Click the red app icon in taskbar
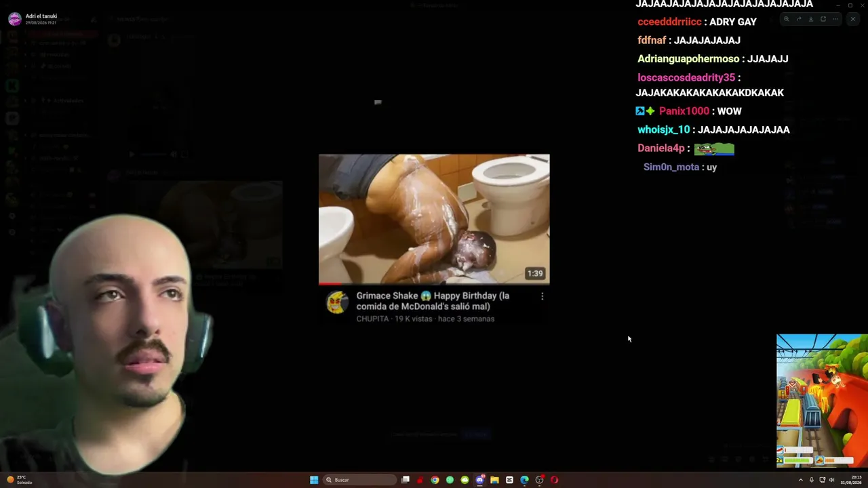Screen dimensions: 868x488 coord(420,480)
